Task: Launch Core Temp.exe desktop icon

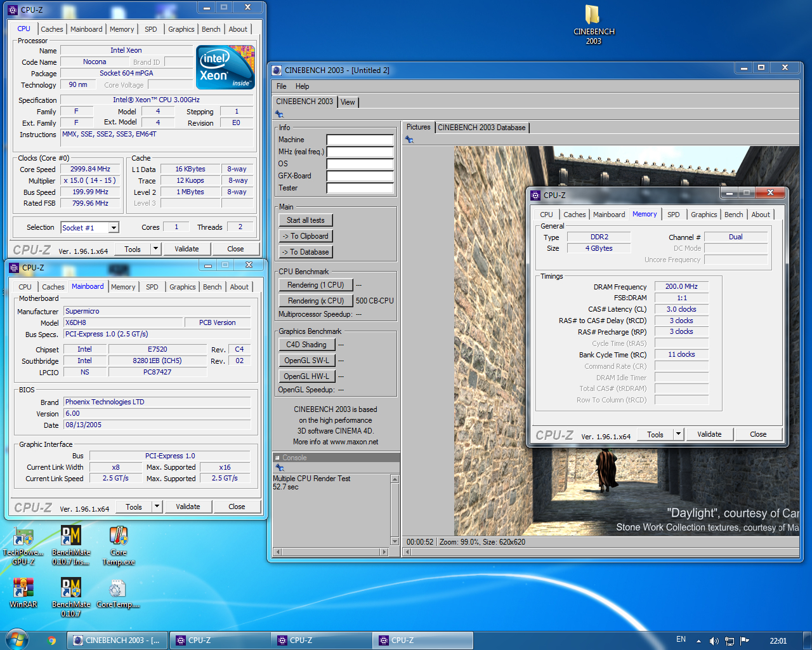Action: click(x=119, y=547)
